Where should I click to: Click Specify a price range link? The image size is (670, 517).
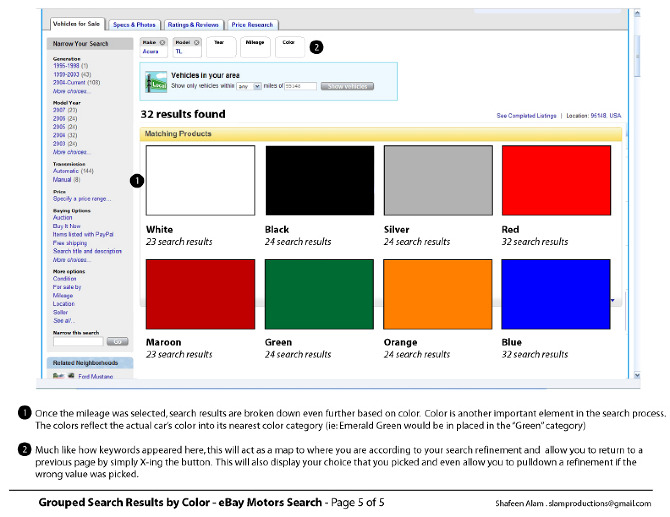(x=82, y=199)
